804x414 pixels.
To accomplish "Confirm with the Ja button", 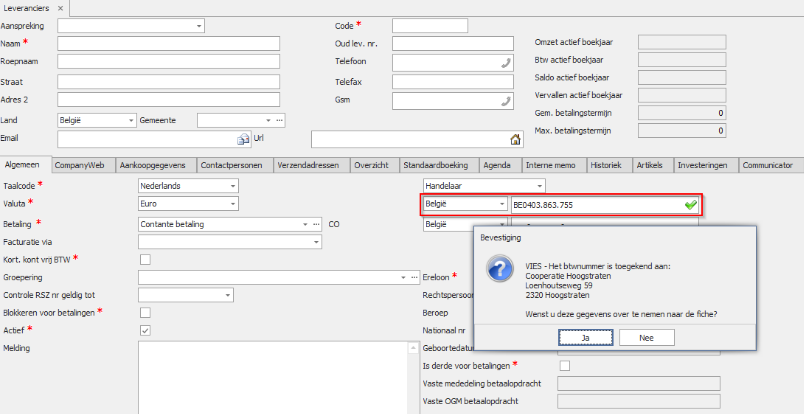I will (586, 338).
